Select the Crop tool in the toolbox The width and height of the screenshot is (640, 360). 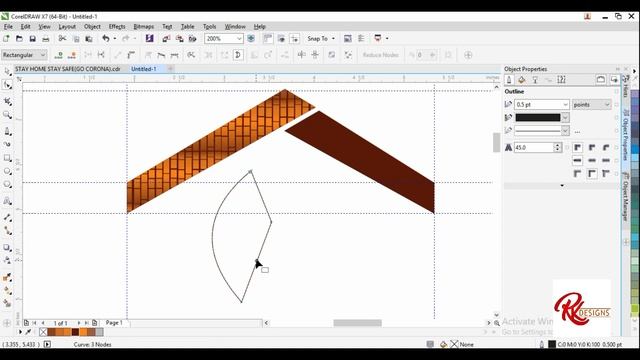pyautogui.click(x=7, y=101)
